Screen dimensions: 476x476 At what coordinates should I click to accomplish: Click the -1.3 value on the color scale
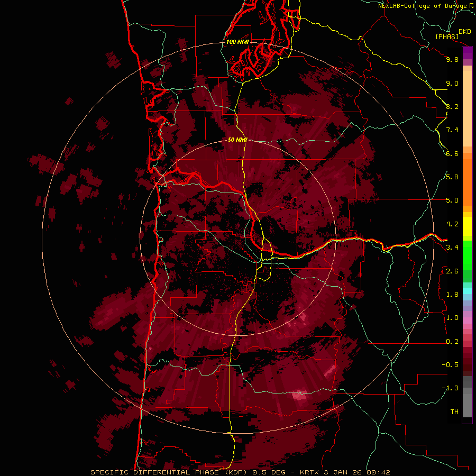[450, 388]
